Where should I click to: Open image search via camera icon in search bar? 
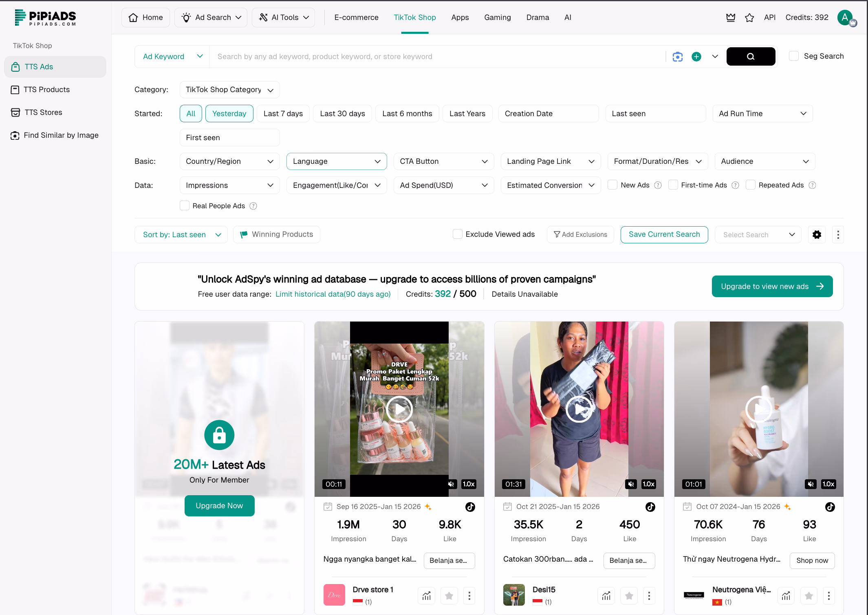pyautogui.click(x=677, y=57)
